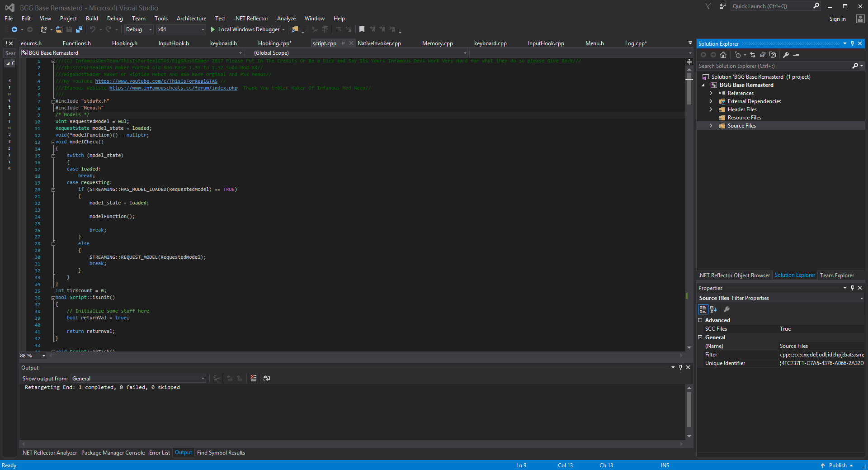Toggle a bookmark on the current line
This screenshot has width=868, height=470.
click(x=362, y=29)
